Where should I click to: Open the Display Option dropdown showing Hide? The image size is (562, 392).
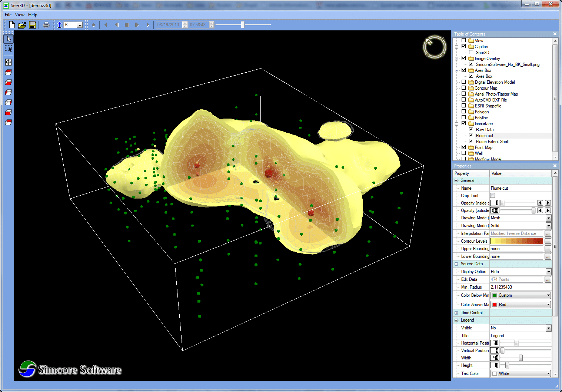[548, 272]
